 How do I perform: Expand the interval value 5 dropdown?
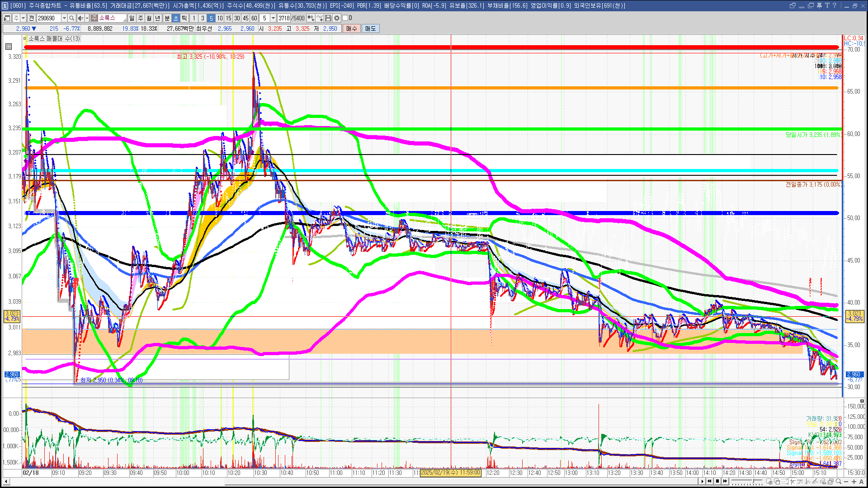pos(273,18)
